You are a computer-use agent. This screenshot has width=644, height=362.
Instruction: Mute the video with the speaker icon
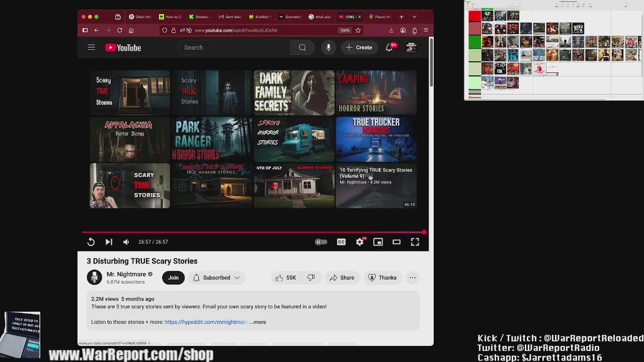coord(126,242)
